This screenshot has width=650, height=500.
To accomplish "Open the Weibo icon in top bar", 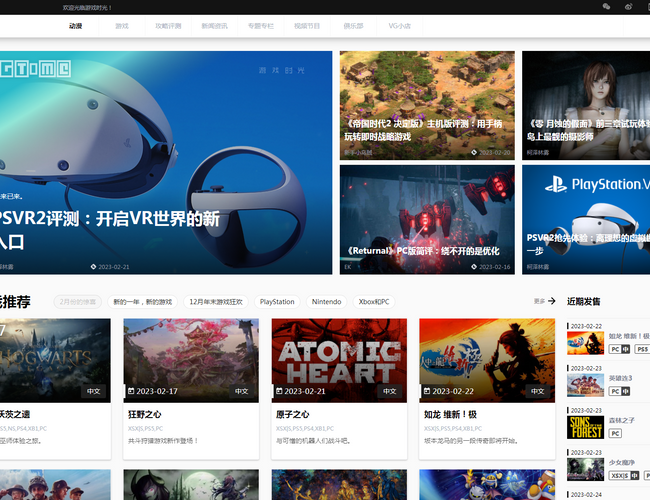I will pyautogui.click(x=629, y=7).
